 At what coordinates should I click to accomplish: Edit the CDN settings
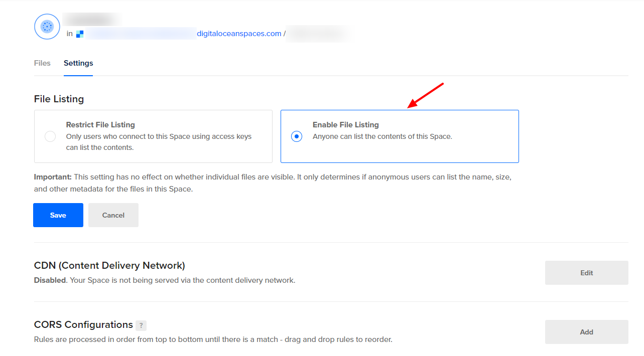click(586, 273)
